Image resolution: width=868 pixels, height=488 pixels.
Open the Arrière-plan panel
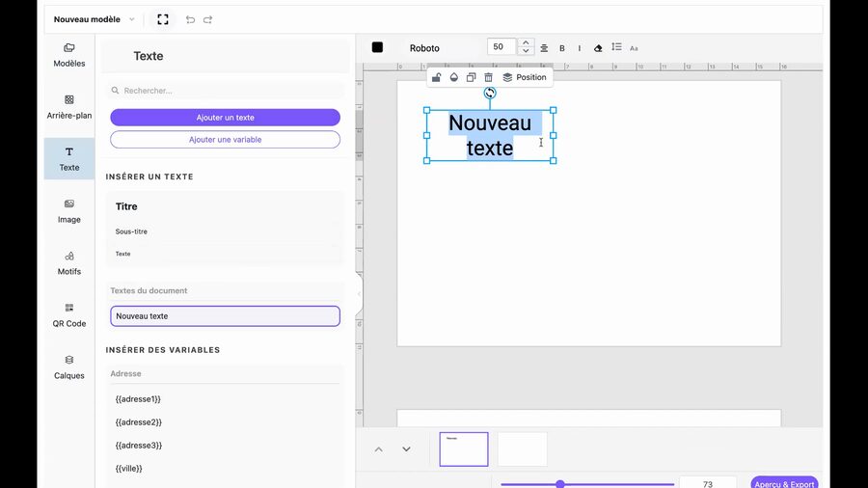[69, 107]
